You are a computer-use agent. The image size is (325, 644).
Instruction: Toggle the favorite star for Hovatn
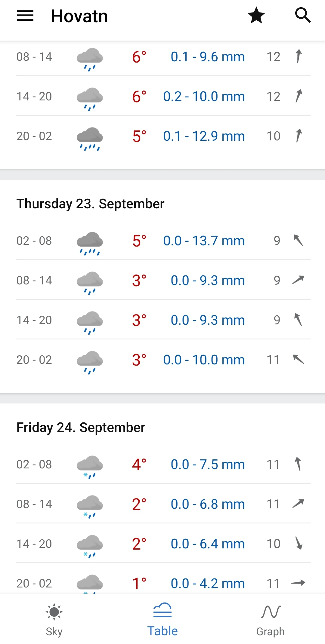256,16
